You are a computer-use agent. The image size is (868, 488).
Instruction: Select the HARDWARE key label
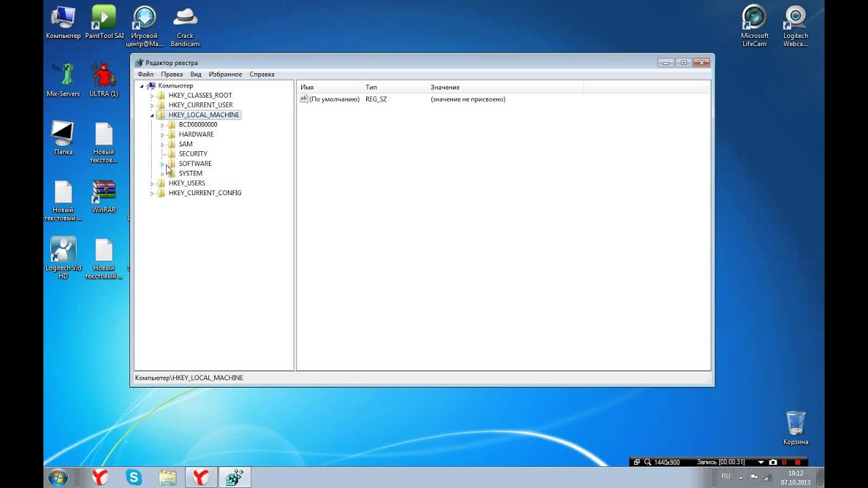click(196, 134)
